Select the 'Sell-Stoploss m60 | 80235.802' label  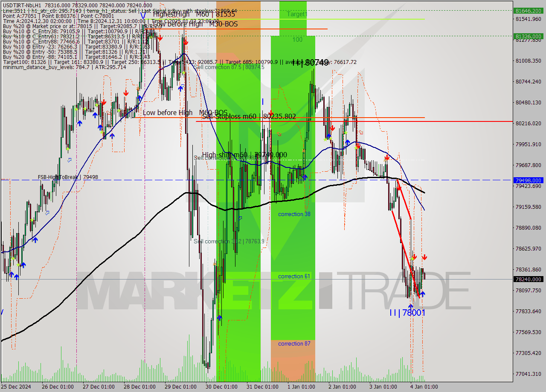tap(249, 116)
